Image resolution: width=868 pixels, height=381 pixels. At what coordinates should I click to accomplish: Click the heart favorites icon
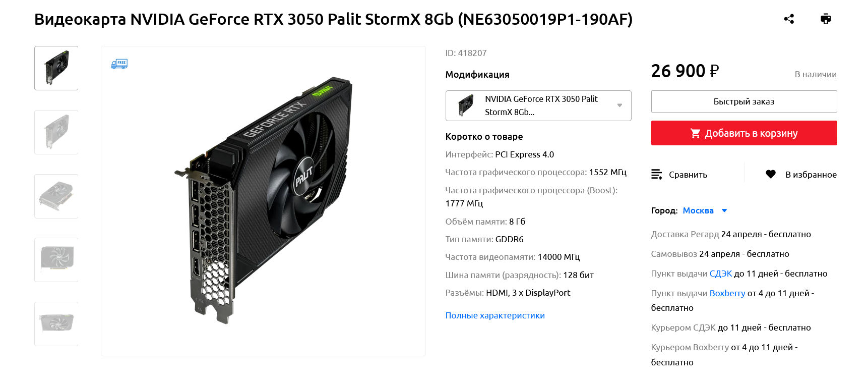pos(771,174)
